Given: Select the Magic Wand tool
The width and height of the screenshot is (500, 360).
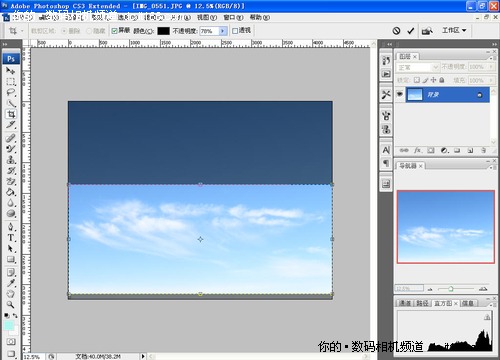Looking at the screenshot, I should click(11, 103).
